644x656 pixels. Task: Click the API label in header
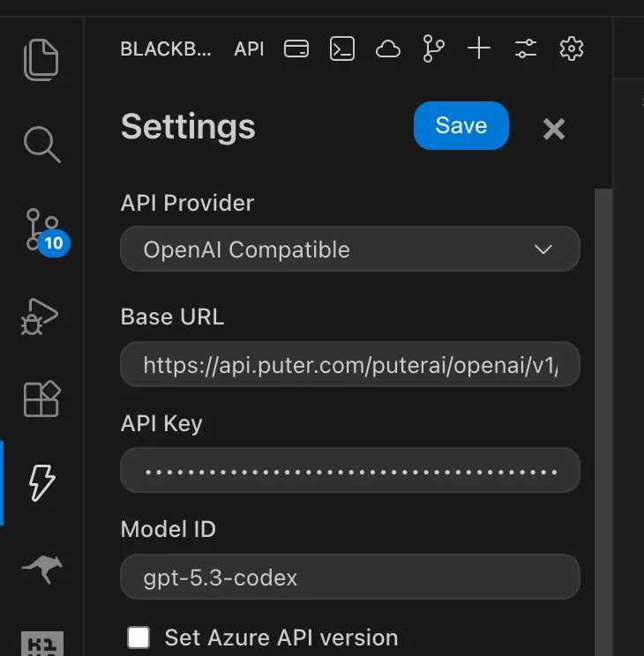click(x=249, y=49)
